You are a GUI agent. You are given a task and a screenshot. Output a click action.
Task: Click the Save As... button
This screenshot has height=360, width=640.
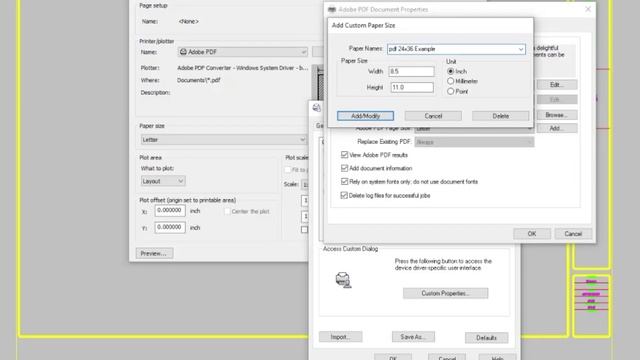click(x=413, y=337)
